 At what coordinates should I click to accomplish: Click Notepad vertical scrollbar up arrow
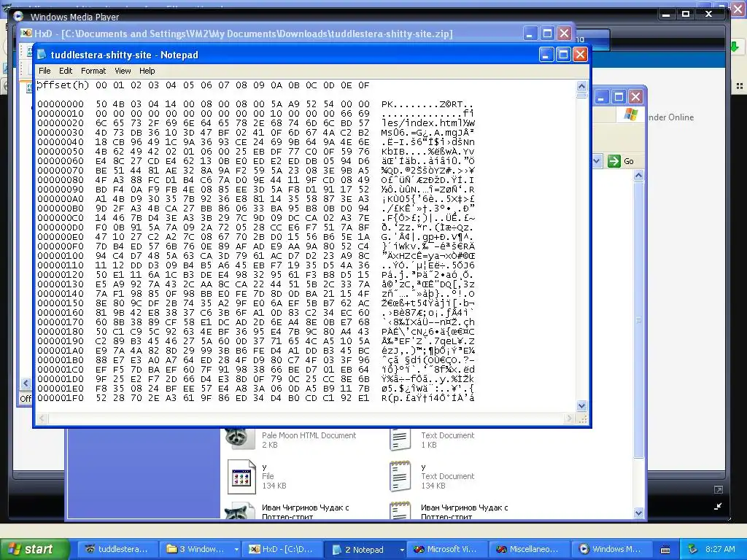(x=581, y=86)
